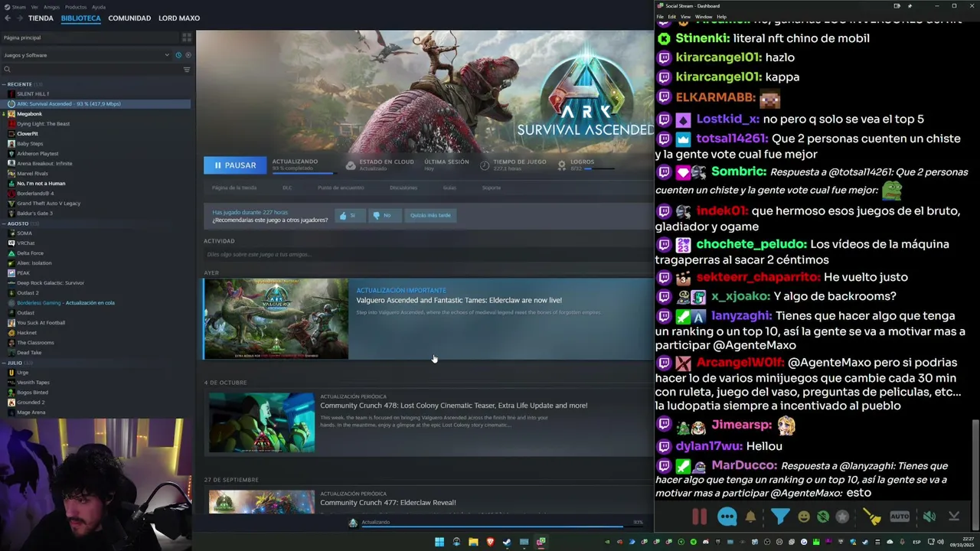Click the jump-to-bottom arrow icon
980x551 pixels.
[x=954, y=517]
